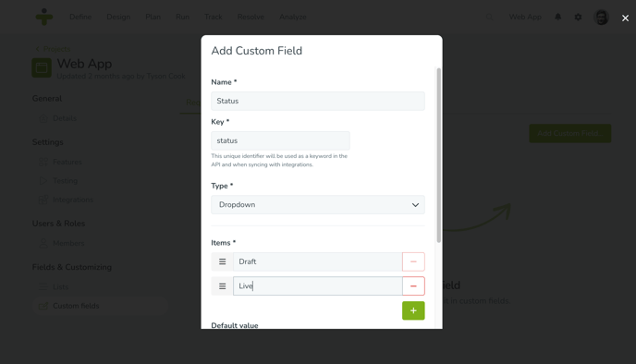The width and height of the screenshot is (636, 364).
Task: Click the Name field containing Status
Action: (318, 101)
